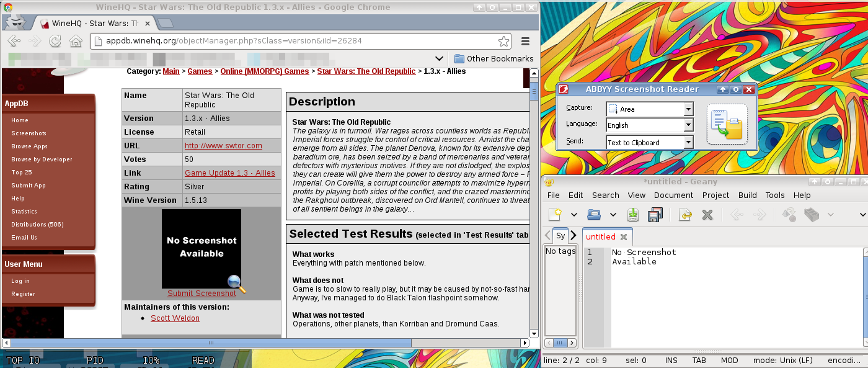Image resolution: width=868 pixels, height=368 pixels.
Task: Open Geany's Edit menu
Action: point(575,195)
